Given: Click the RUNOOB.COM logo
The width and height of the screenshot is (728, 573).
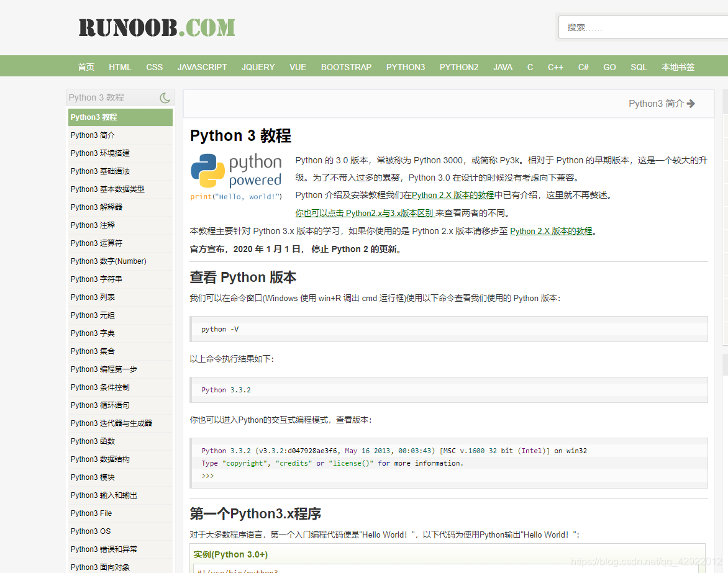Looking at the screenshot, I should pos(157,28).
